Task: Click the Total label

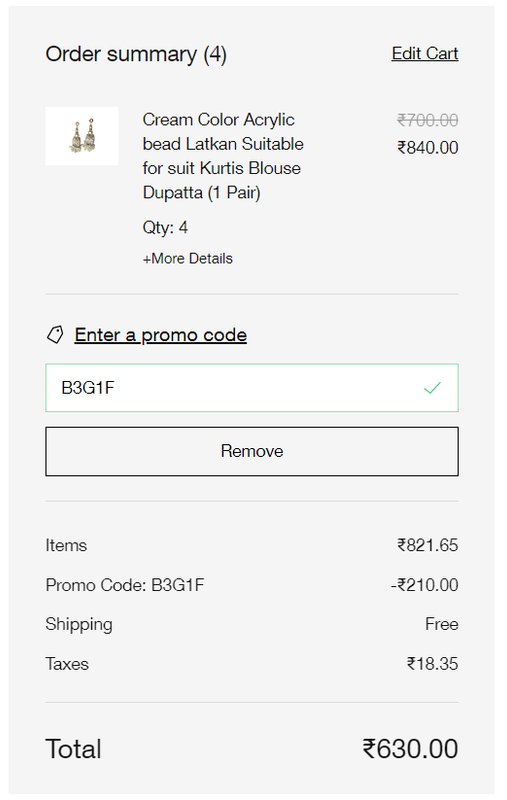Action: 73,749
